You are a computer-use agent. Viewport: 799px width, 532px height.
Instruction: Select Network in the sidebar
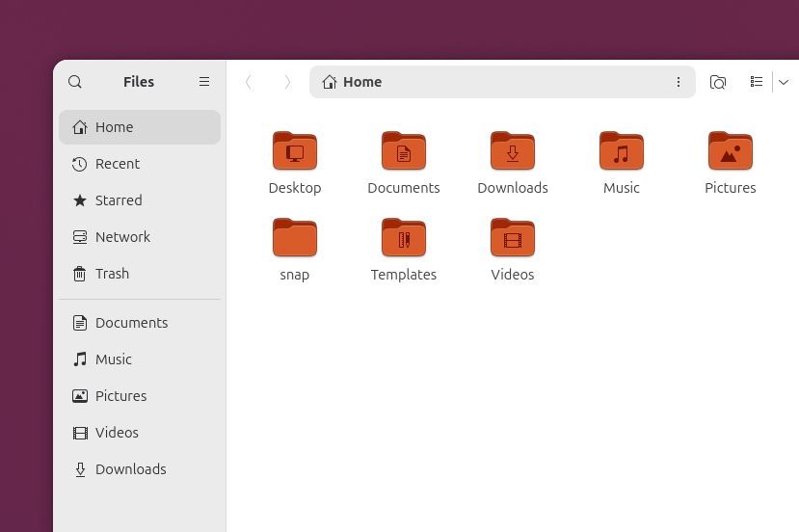click(x=122, y=237)
